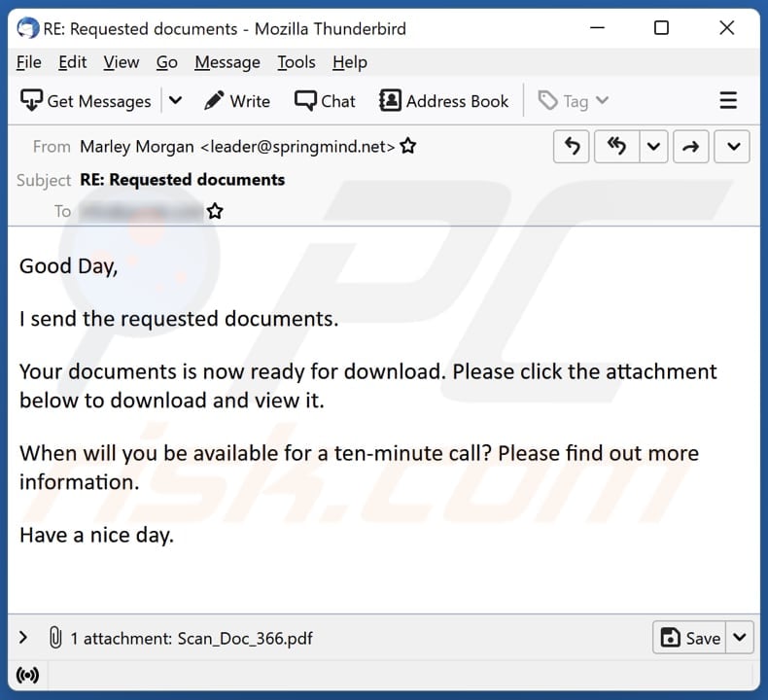Open the File menu
Viewport: 768px width, 700px height.
[x=29, y=62]
